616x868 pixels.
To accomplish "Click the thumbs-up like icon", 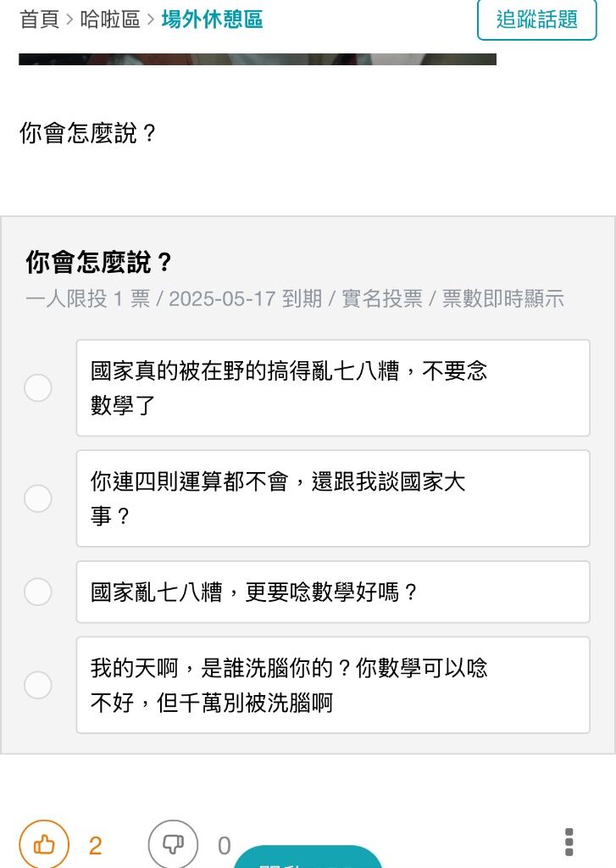I will point(44,844).
